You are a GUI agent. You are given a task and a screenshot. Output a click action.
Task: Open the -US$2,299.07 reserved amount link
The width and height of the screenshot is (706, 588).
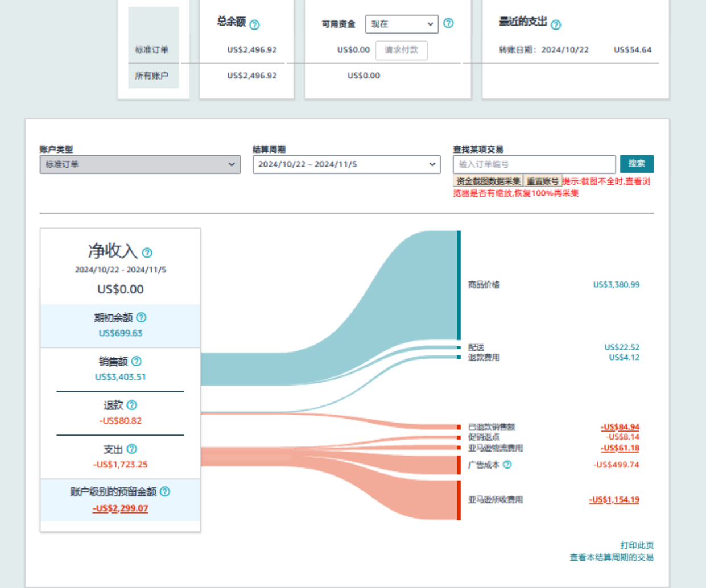(x=120, y=508)
